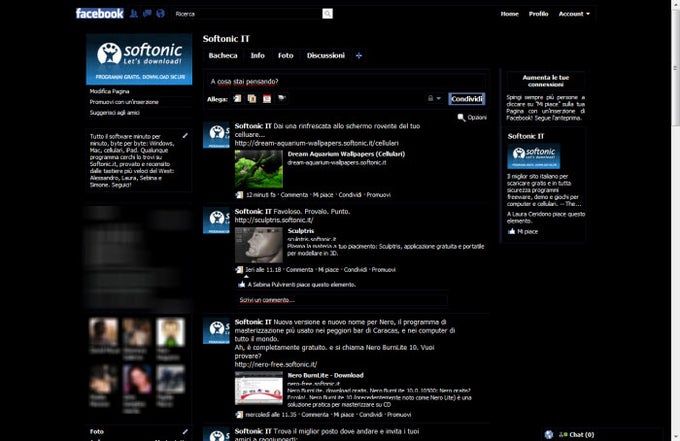Click the Condividi share button

(x=467, y=99)
